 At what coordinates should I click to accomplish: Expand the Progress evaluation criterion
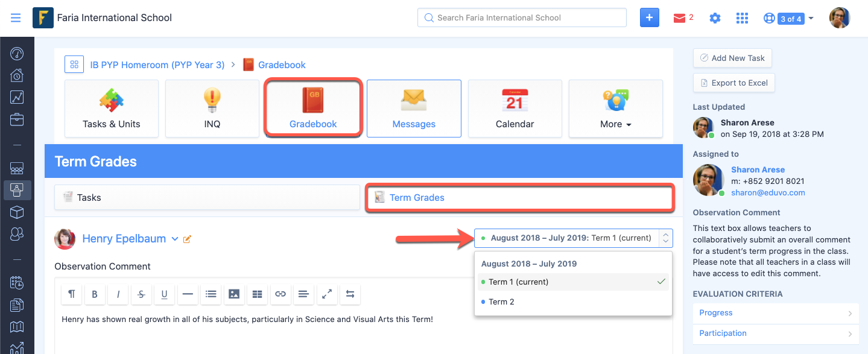tap(775, 313)
